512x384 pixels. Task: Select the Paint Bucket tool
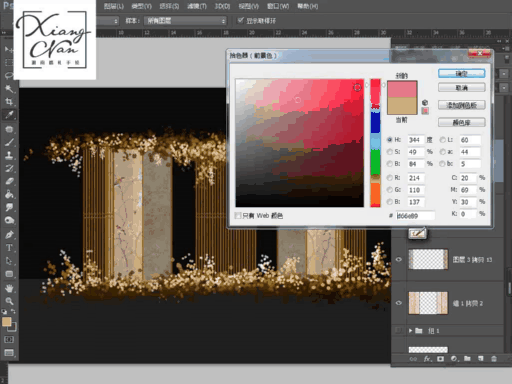9,194
